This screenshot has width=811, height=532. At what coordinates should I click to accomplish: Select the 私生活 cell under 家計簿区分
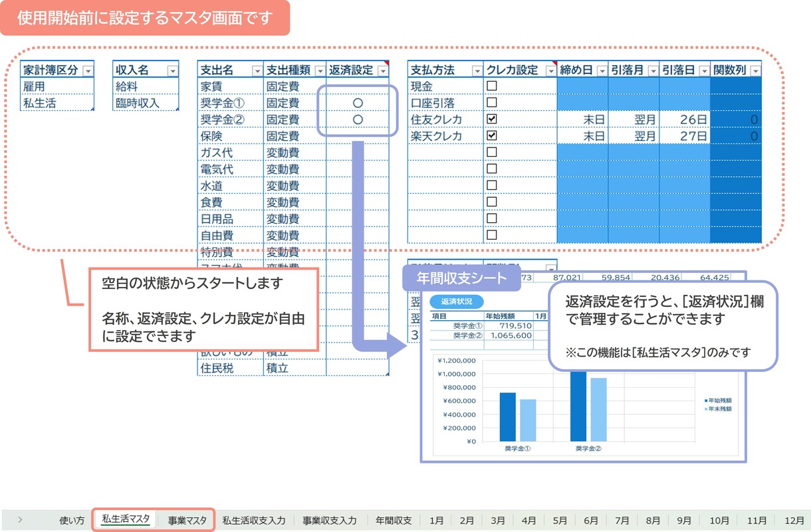coord(57,103)
